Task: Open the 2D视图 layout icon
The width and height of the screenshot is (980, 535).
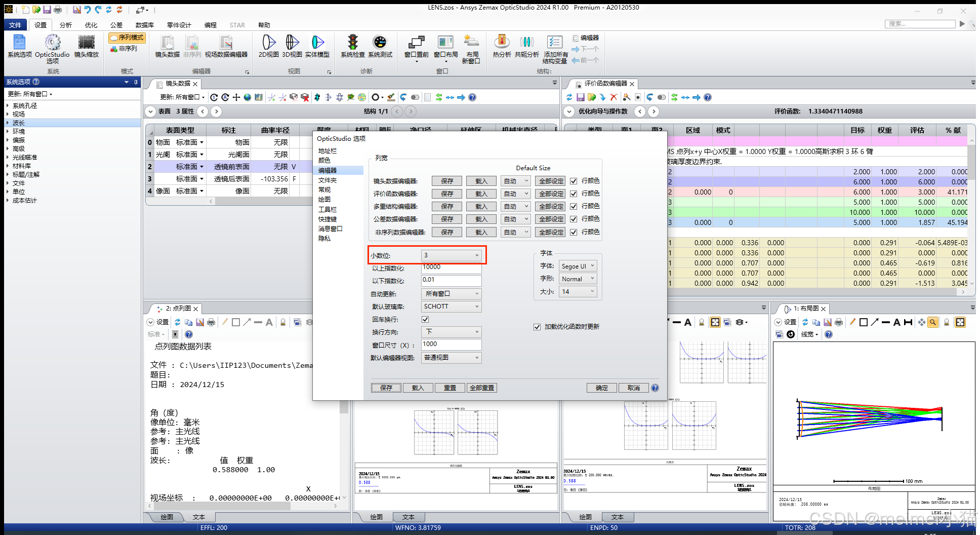Action: pyautogui.click(x=268, y=46)
